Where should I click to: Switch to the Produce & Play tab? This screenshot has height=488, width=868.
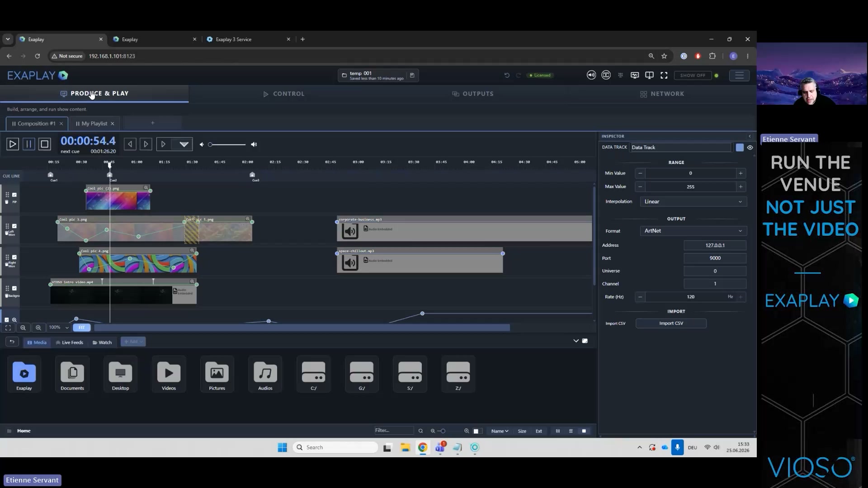[x=94, y=94]
